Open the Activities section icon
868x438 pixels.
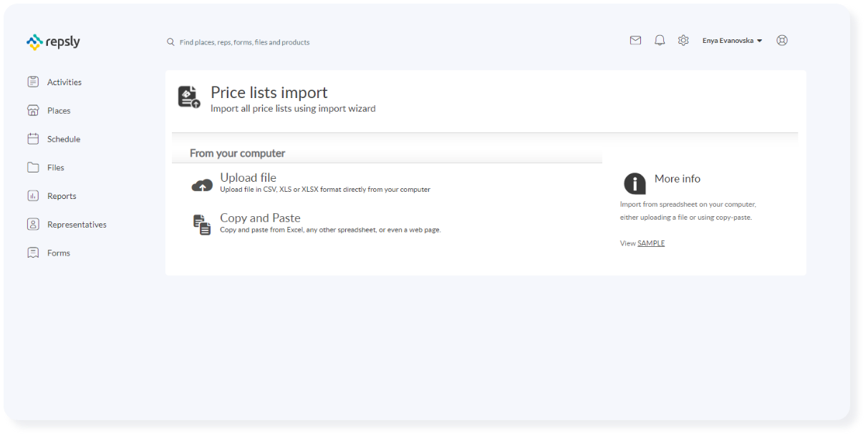pyautogui.click(x=33, y=82)
